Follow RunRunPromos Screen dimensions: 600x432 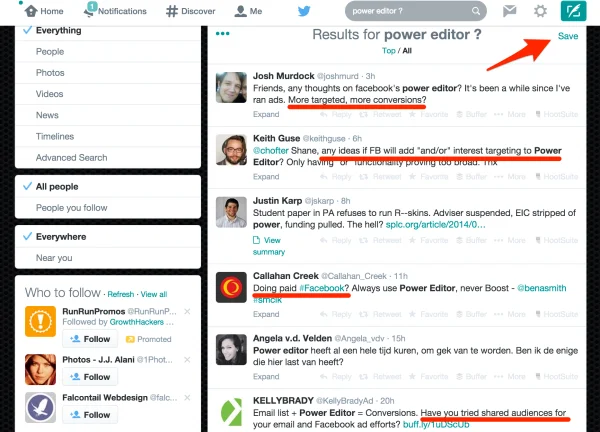pos(90,339)
